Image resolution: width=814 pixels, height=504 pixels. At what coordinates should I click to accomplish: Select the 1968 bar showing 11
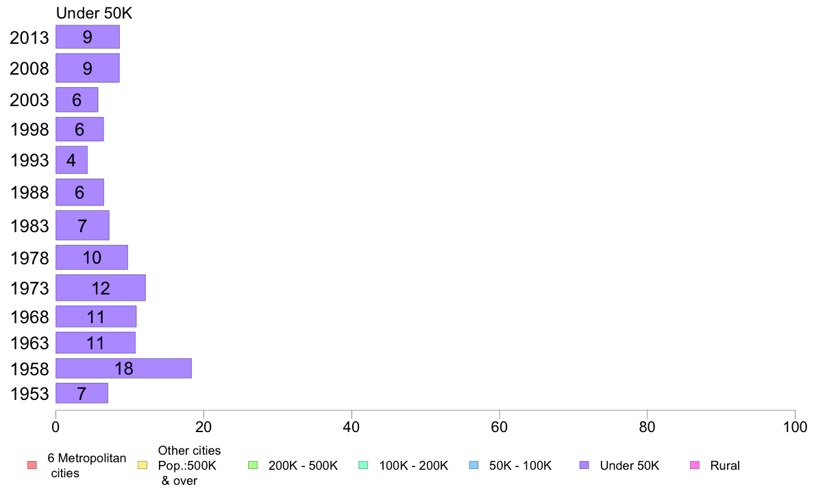pyautogui.click(x=96, y=316)
